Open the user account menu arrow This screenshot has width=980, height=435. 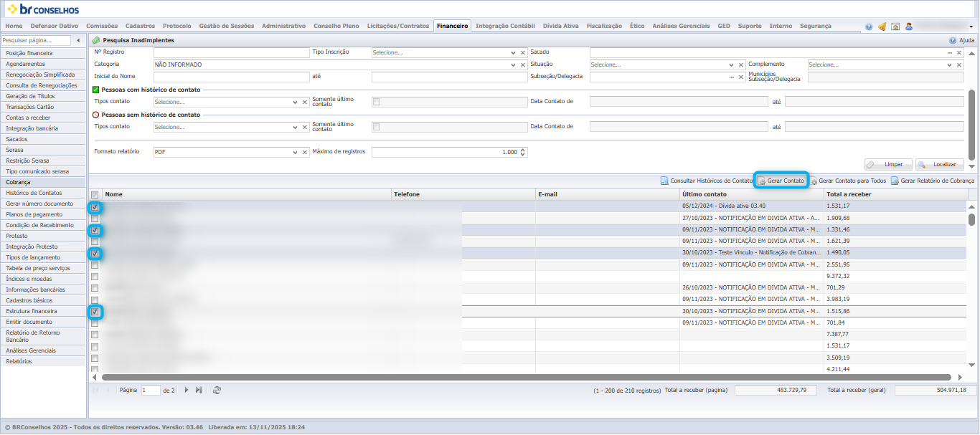coord(971,27)
